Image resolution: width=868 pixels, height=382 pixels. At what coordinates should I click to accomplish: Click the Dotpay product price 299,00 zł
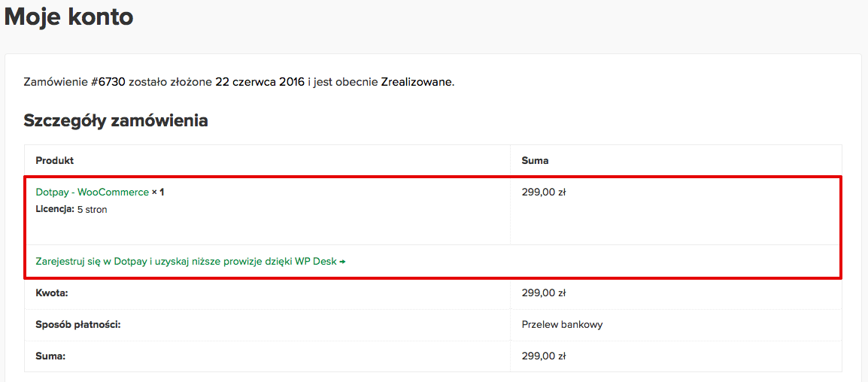point(543,193)
